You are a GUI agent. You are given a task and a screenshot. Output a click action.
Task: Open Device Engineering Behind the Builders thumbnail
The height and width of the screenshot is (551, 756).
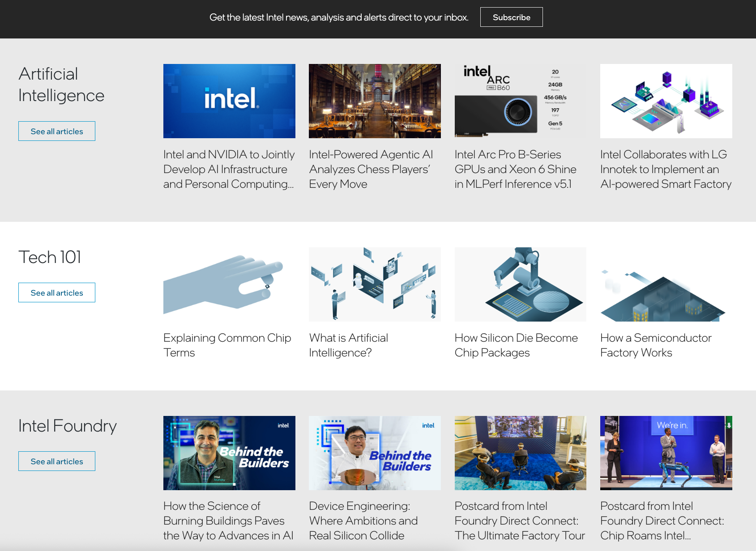[x=375, y=453]
